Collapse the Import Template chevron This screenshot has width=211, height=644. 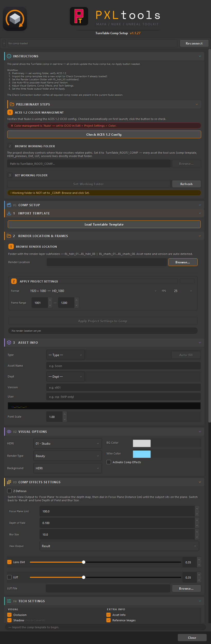[x=200, y=213]
